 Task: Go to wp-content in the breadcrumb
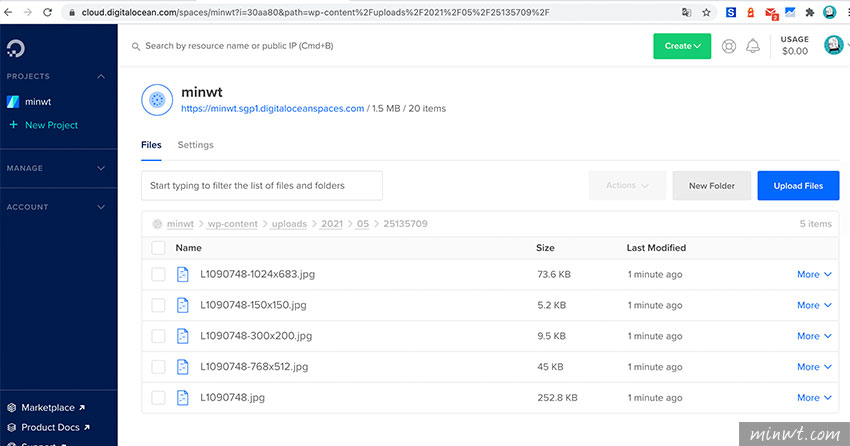point(233,224)
